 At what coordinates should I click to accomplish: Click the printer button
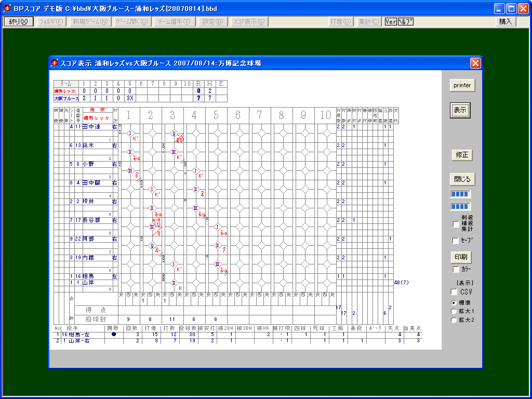462,85
